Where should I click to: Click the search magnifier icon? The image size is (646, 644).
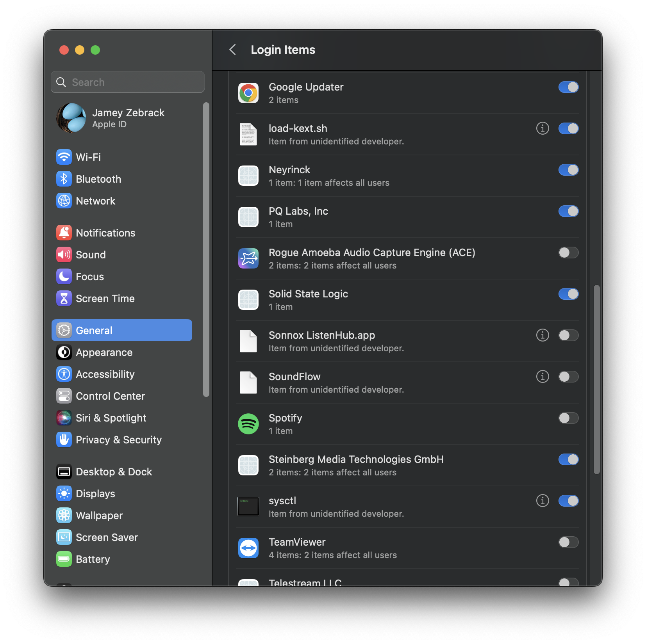(61, 82)
